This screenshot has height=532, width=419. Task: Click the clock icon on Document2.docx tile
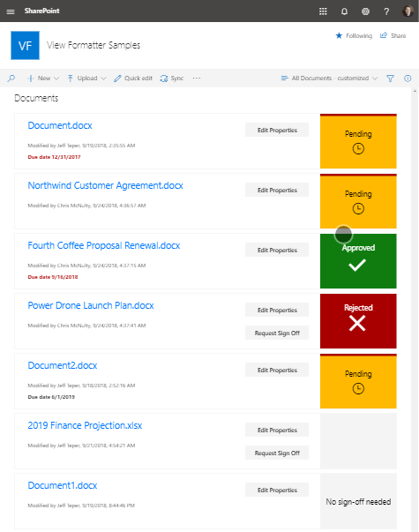pos(358,388)
